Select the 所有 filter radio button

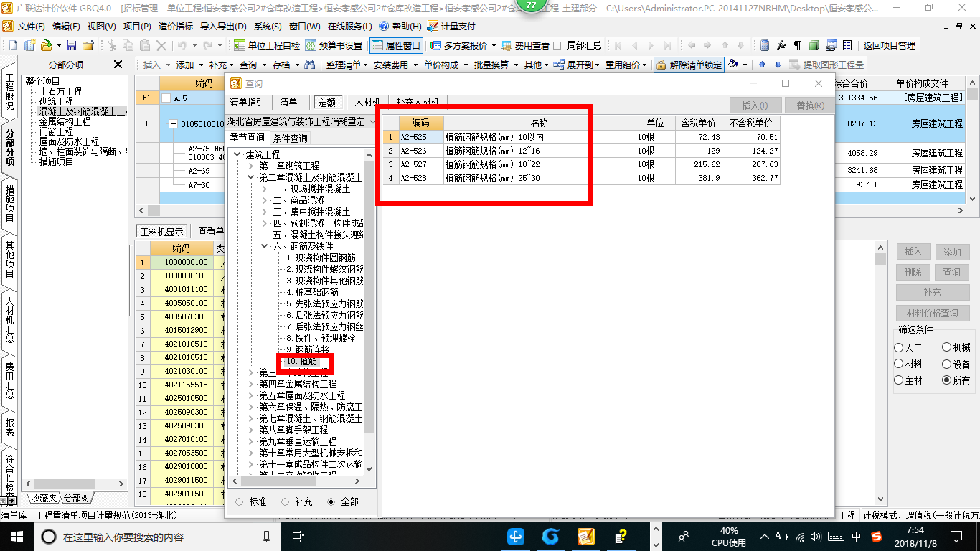[947, 380]
